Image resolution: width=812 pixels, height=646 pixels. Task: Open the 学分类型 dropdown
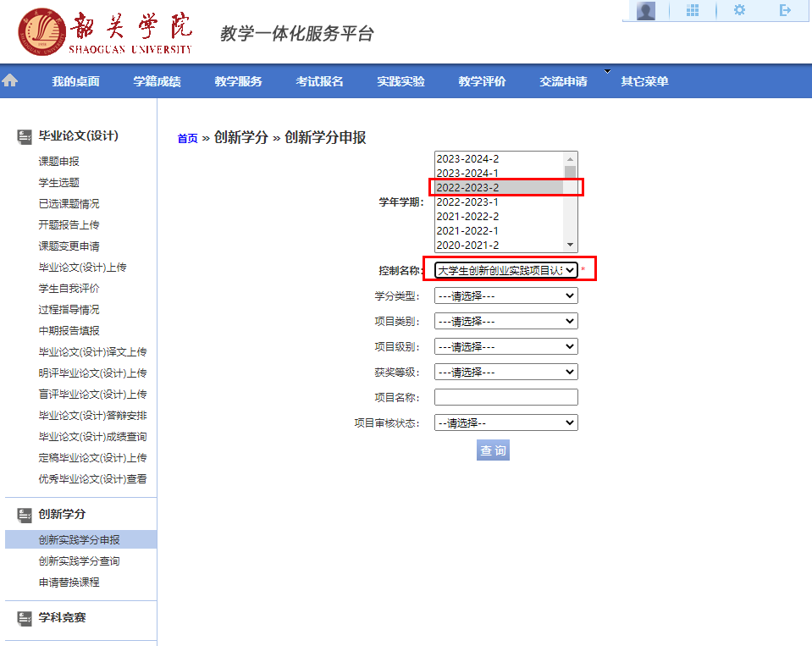tap(505, 295)
